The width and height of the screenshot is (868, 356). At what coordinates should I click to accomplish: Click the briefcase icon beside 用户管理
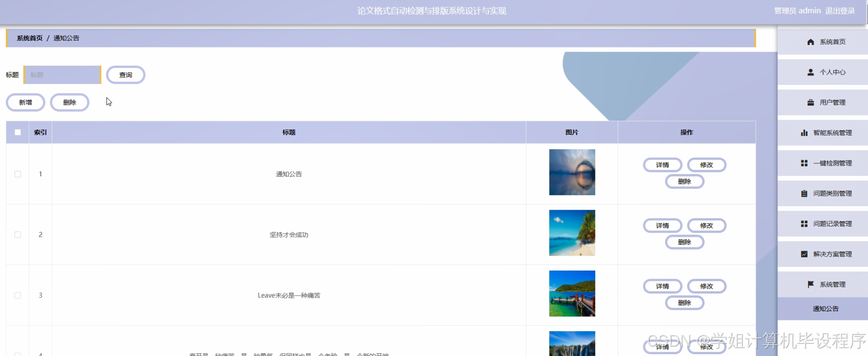click(x=810, y=102)
